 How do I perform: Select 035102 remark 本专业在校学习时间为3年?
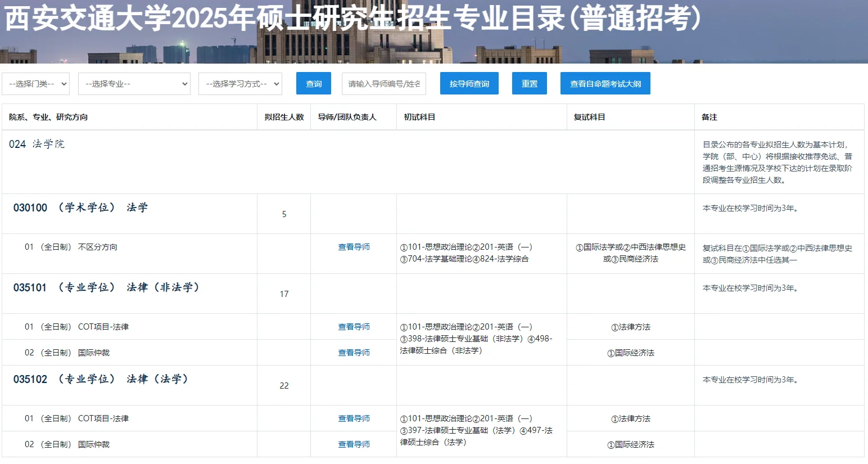pos(751,380)
